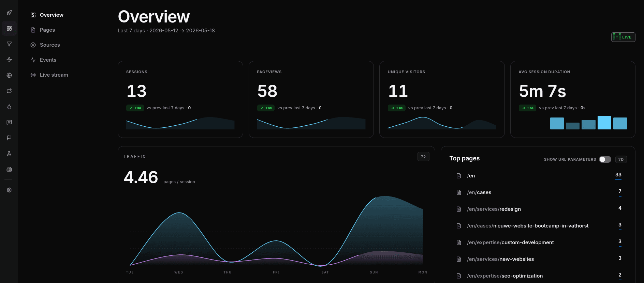Click the SUN label on the traffic chart
The image size is (644, 283).
point(374,272)
